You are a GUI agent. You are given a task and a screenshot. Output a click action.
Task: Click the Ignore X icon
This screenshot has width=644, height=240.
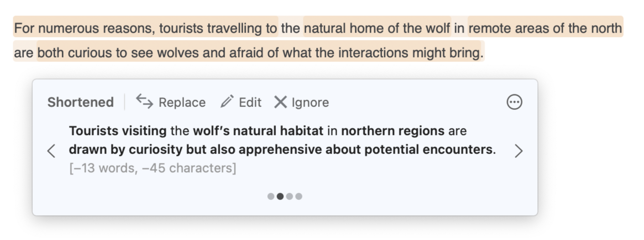pyautogui.click(x=280, y=102)
